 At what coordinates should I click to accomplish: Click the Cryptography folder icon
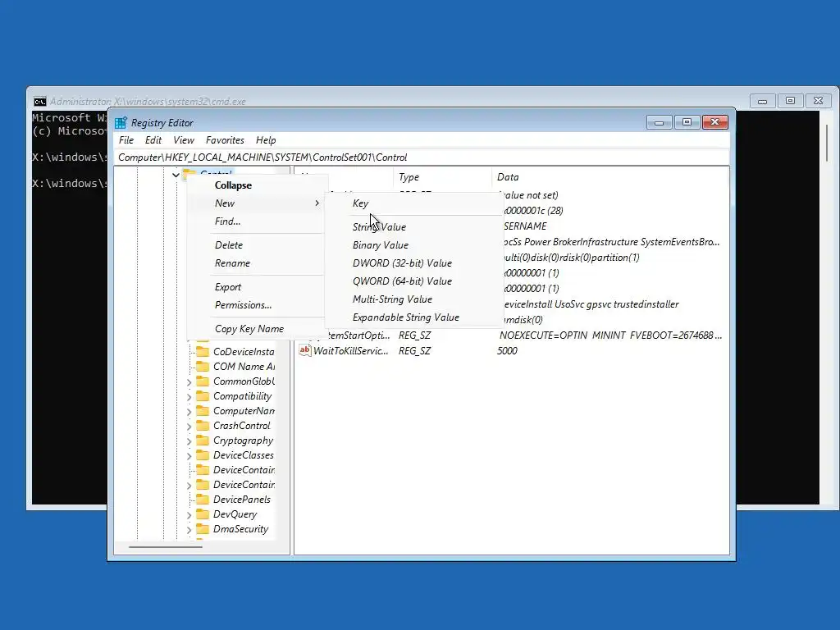(203, 440)
